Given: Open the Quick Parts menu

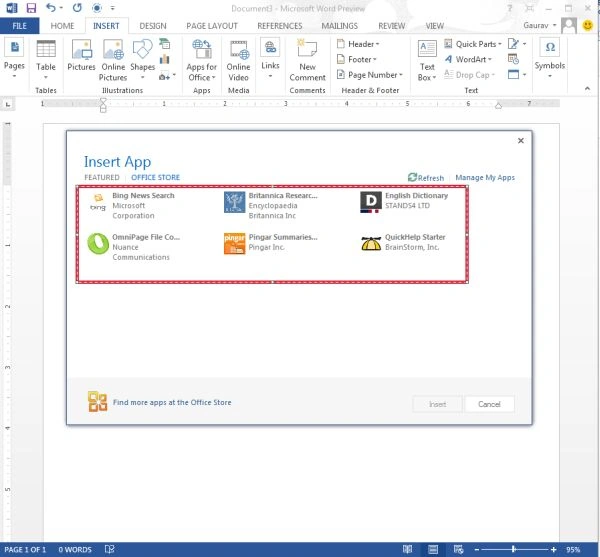Looking at the screenshot, I should click(473, 44).
